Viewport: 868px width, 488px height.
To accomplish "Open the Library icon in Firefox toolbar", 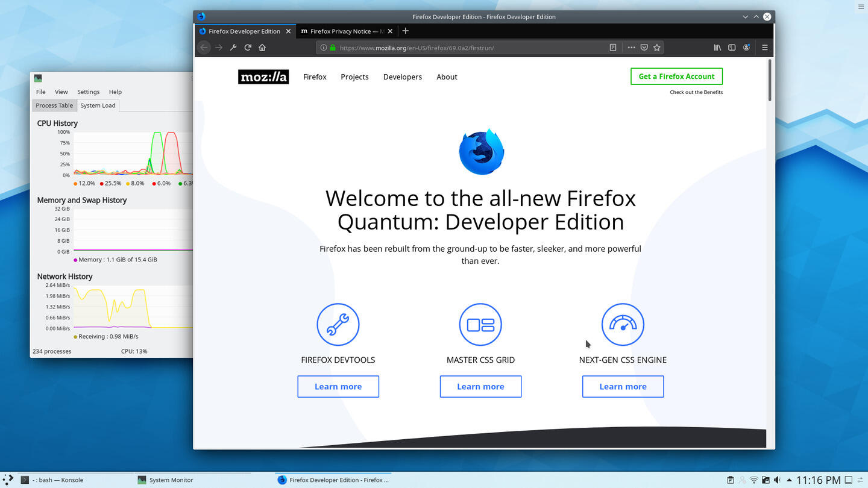I will pyautogui.click(x=717, y=48).
